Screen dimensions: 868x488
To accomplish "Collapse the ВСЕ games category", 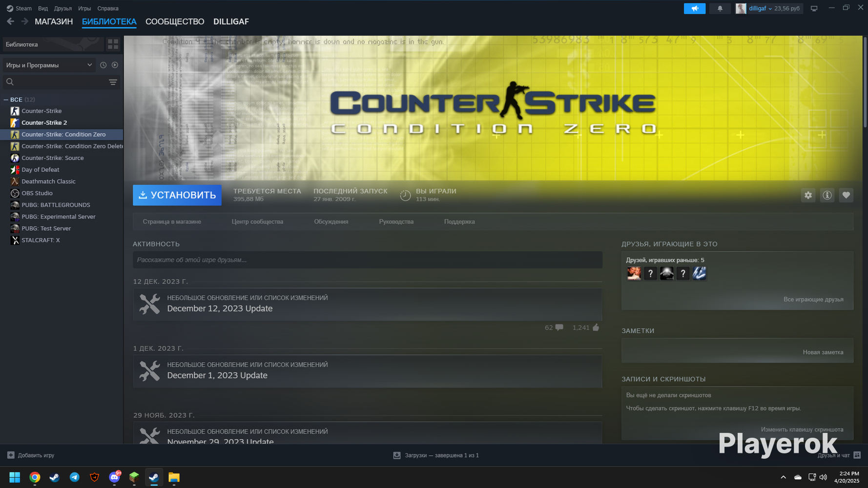I will point(6,100).
